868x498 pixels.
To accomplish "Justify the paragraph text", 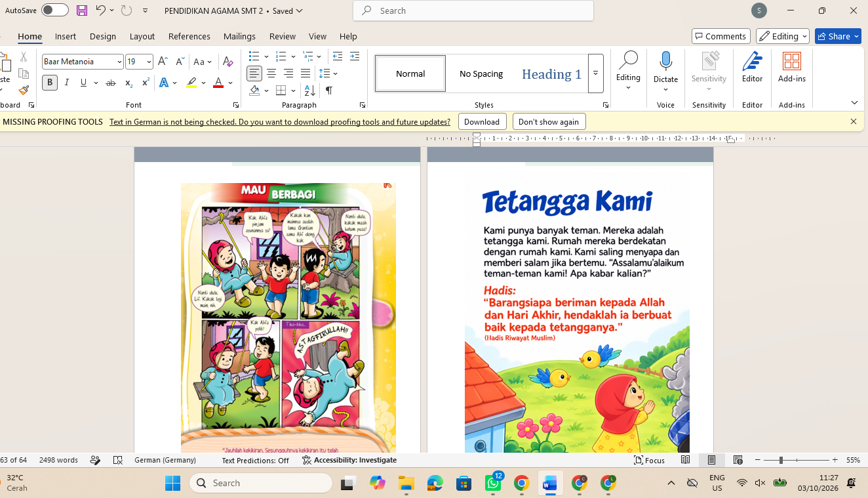I will [x=306, y=73].
